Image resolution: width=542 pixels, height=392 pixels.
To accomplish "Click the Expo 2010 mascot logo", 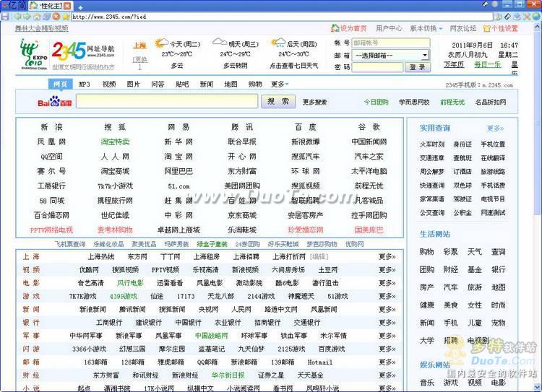I will click(33, 54).
